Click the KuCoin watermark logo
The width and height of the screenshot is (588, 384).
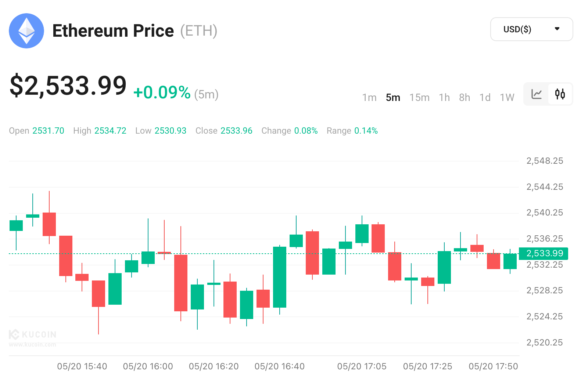32,334
